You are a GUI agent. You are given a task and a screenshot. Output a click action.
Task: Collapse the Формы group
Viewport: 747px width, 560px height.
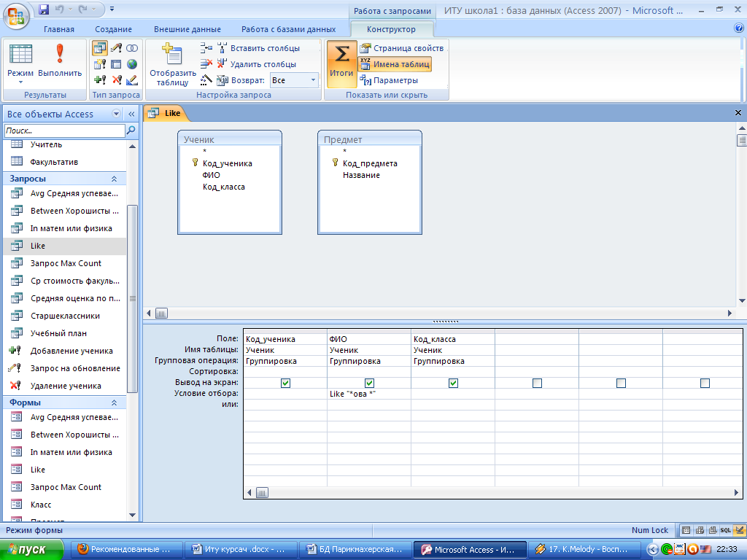tap(114, 402)
